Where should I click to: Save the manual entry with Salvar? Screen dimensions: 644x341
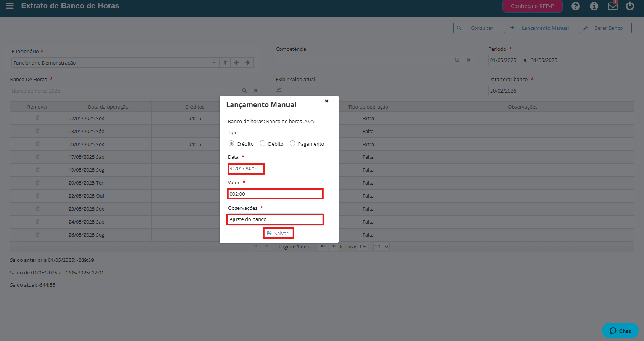coord(278,233)
